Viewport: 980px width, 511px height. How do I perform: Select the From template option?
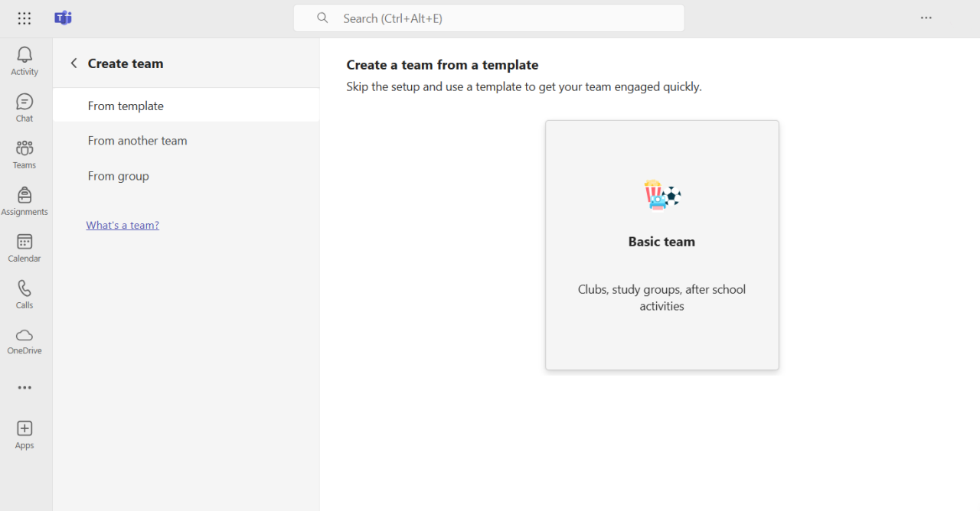[x=186, y=106]
